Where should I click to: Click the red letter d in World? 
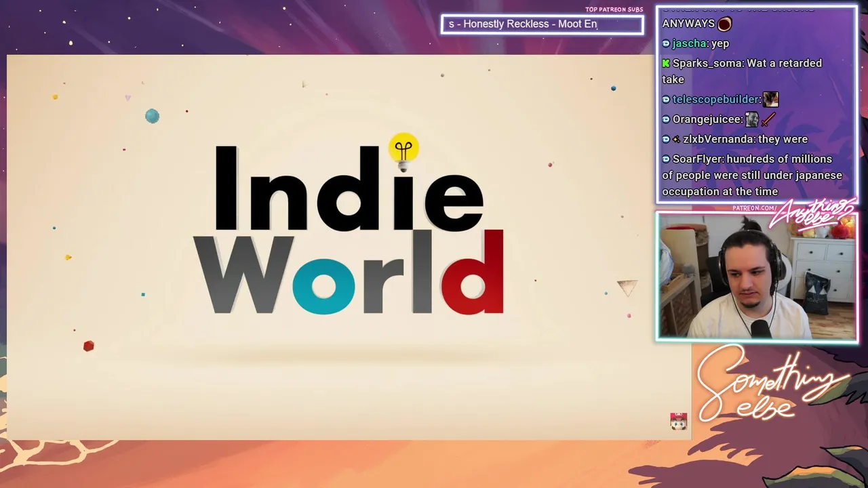473,272
